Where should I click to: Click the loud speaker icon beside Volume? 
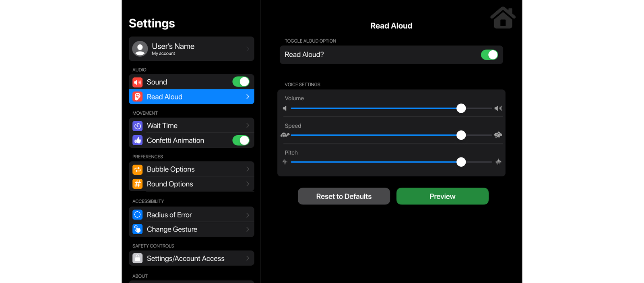coord(498,108)
